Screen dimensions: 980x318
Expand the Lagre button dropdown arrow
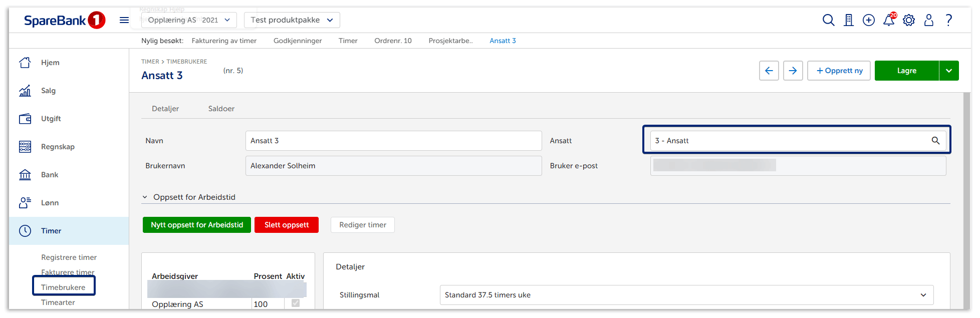click(948, 71)
